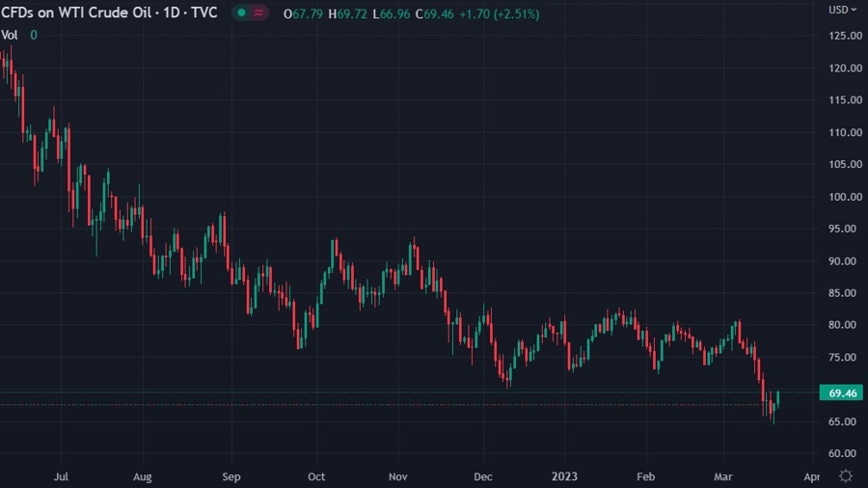This screenshot has height=488, width=868.
Task: Click the Vol indicator label
Action: [10, 36]
